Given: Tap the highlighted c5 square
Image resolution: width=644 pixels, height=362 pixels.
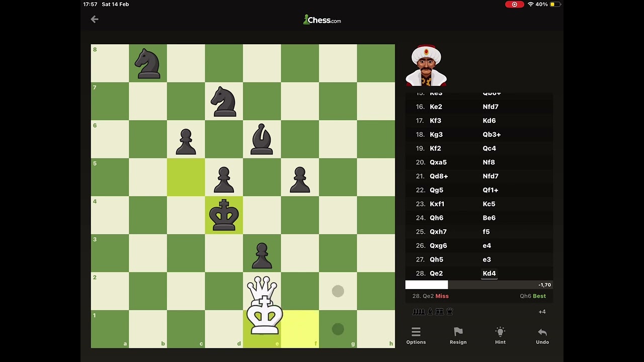Looking at the screenshot, I should pyautogui.click(x=186, y=177).
